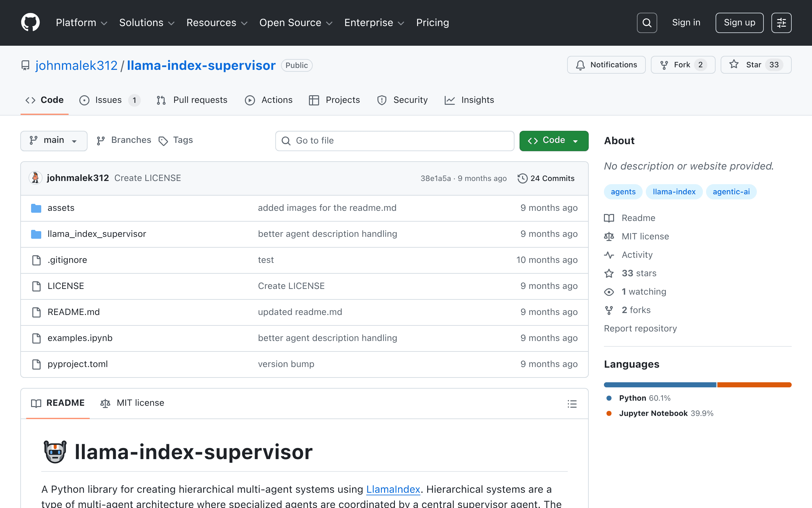Click the Python segment of language bar
Screen dimensions: 812x508
coord(660,385)
